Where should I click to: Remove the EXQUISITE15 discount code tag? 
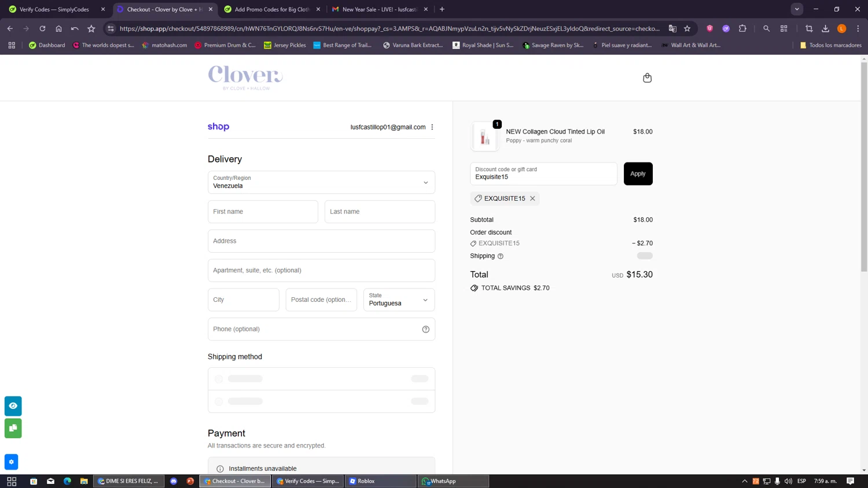click(532, 198)
